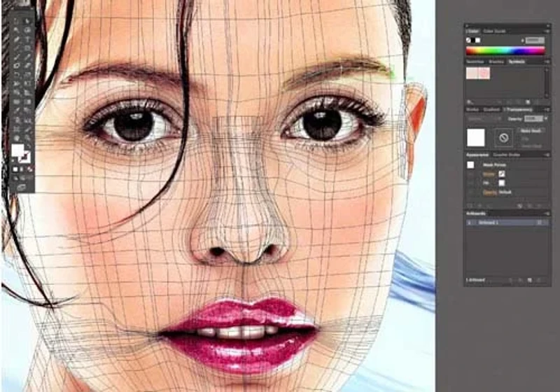Click New Artboard icon in Artboards panel
This screenshot has height=392, width=560.
530,280
